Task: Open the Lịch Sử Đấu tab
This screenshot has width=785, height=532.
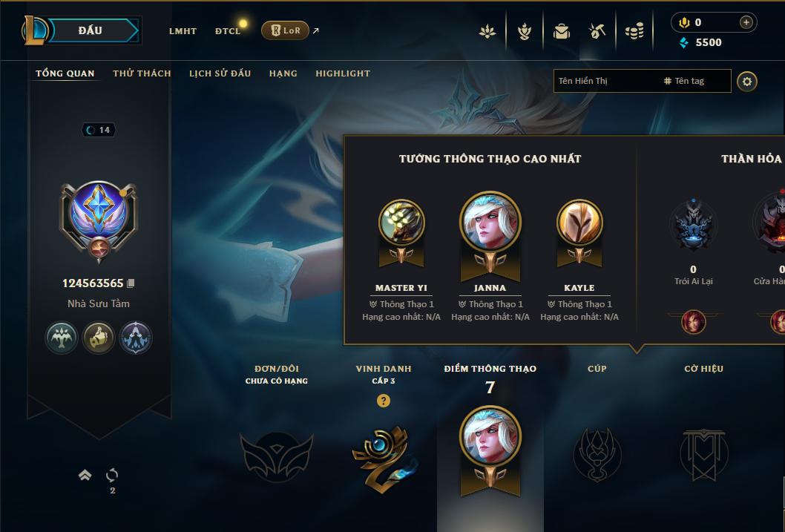Action: coord(220,73)
